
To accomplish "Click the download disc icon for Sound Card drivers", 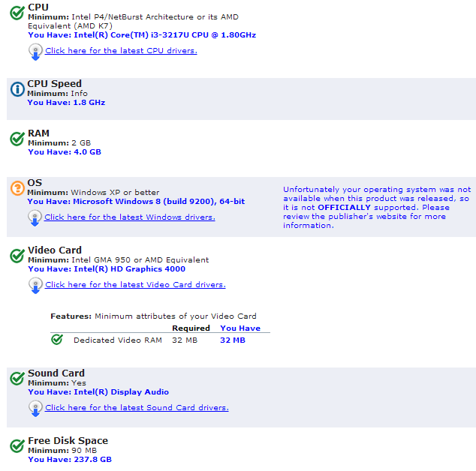I will click(x=35, y=409).
